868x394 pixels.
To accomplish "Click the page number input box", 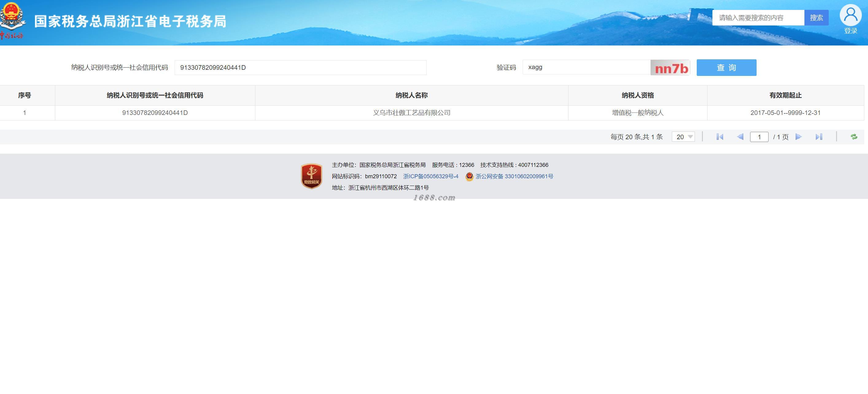I will coord(759,137).
